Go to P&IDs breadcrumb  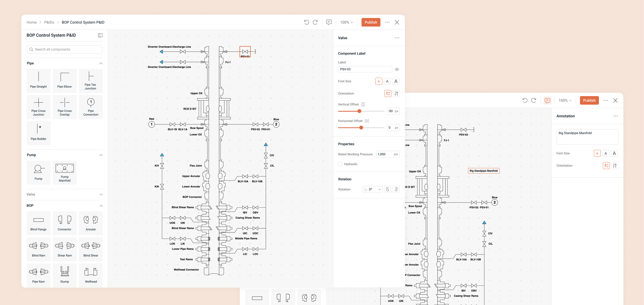pyautogui.click(x=49, y=22)
